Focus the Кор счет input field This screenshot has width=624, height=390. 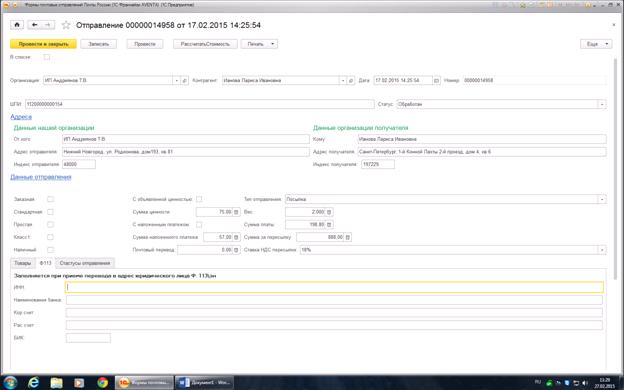point(334,313)
